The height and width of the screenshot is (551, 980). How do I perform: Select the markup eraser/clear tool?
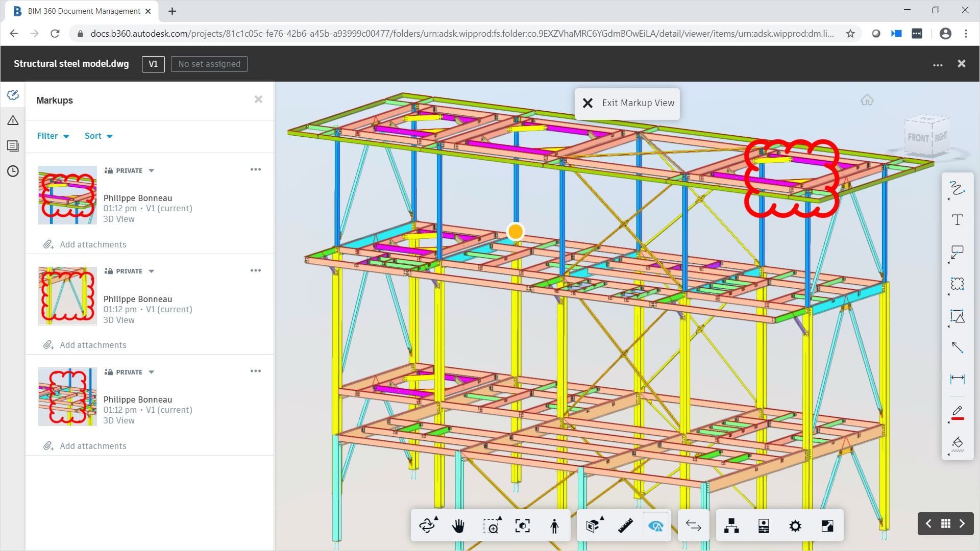coord(959,442)
